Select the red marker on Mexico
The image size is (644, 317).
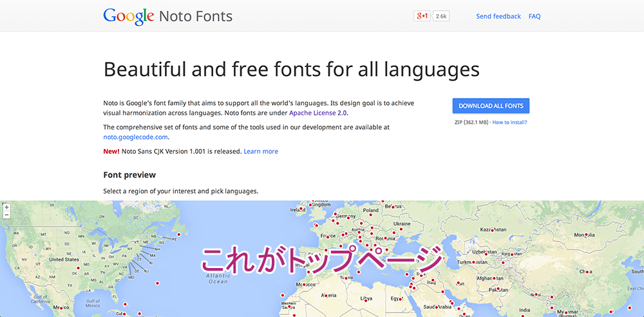click(x=61, y=307)
